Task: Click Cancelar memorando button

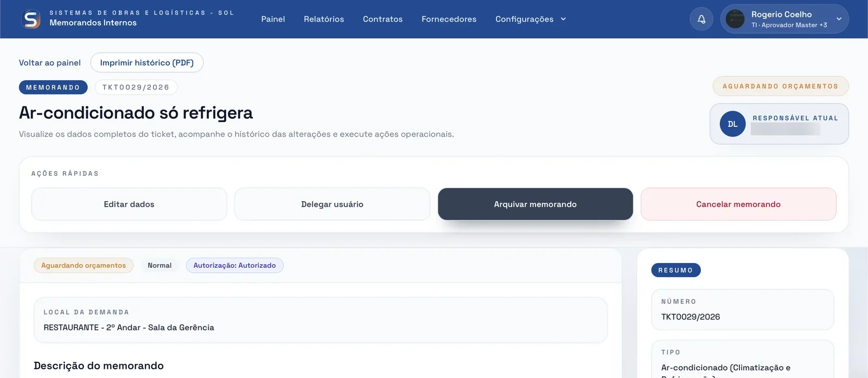Action: point(738,204)
